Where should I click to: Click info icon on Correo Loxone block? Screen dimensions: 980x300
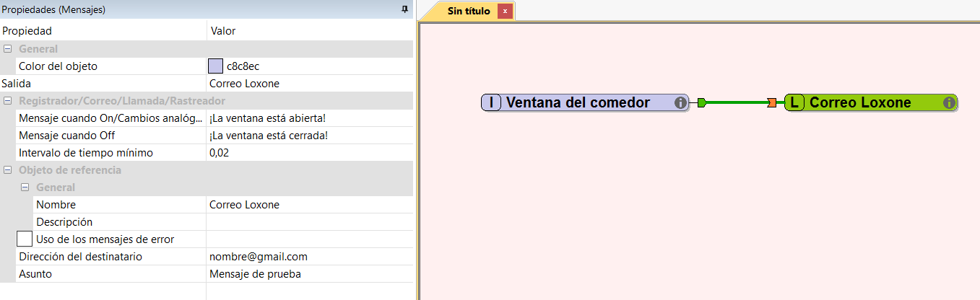pos(949,103)
